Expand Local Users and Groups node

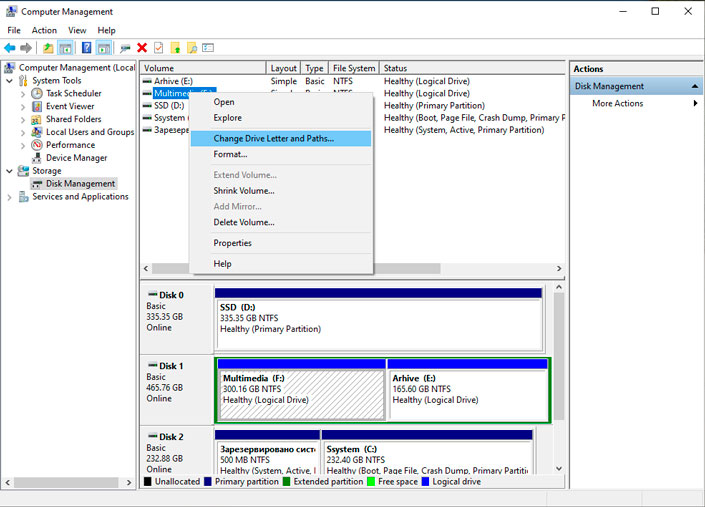point(23,133)
